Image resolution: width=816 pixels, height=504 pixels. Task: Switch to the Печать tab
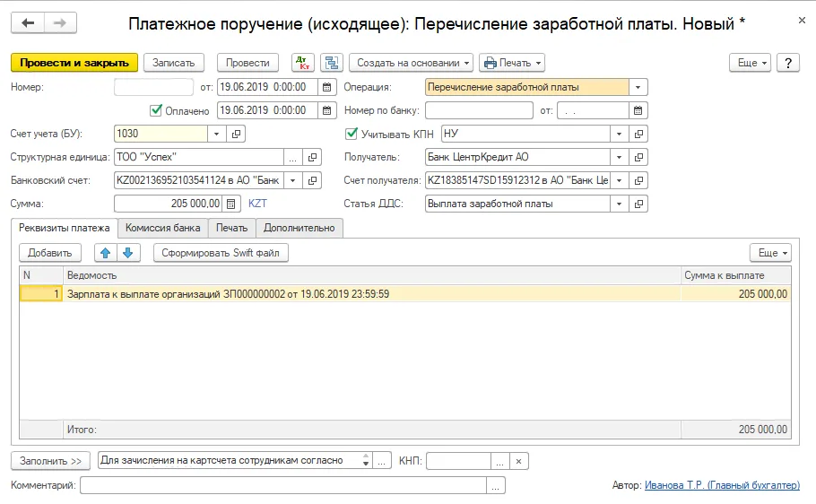click(x=232, y=228)
